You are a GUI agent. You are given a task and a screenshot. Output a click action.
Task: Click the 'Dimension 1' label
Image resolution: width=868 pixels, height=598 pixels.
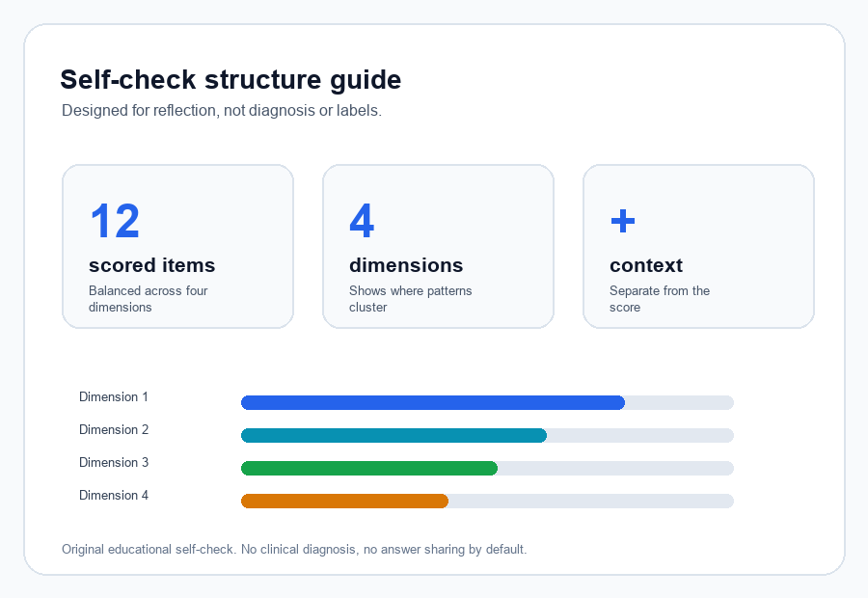114,397
